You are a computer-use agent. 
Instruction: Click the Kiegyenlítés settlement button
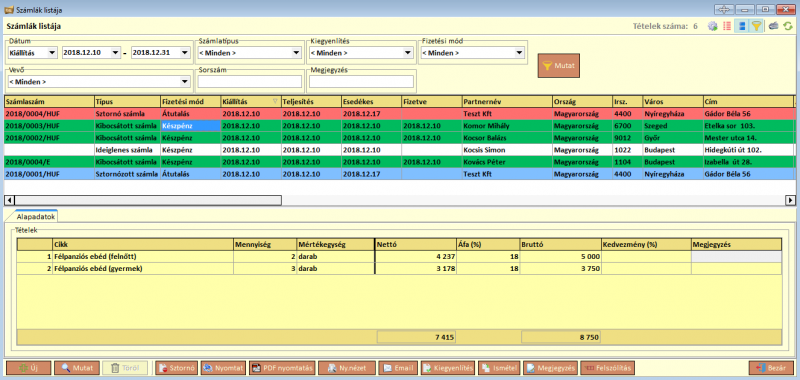pos(447,368)
